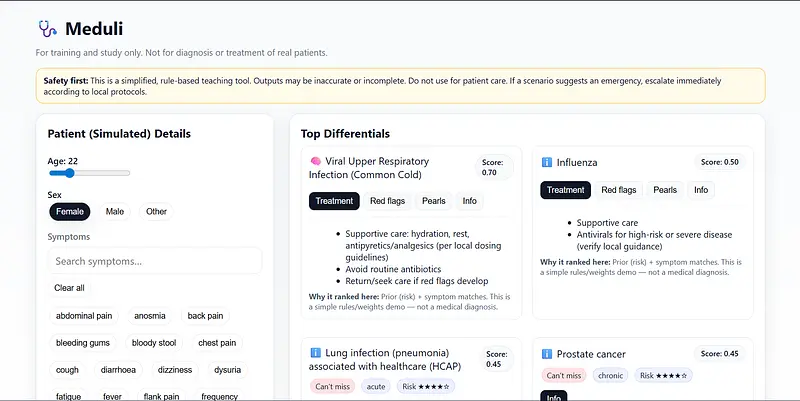Select Male sex option
The width and height of the screenshot is (800, 401).
115,212
